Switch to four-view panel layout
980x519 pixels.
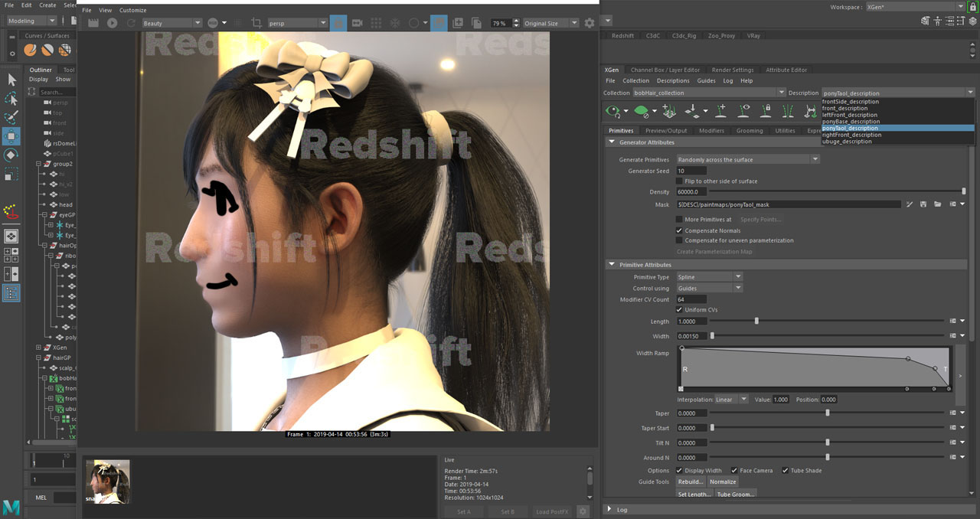pos(11,254)
